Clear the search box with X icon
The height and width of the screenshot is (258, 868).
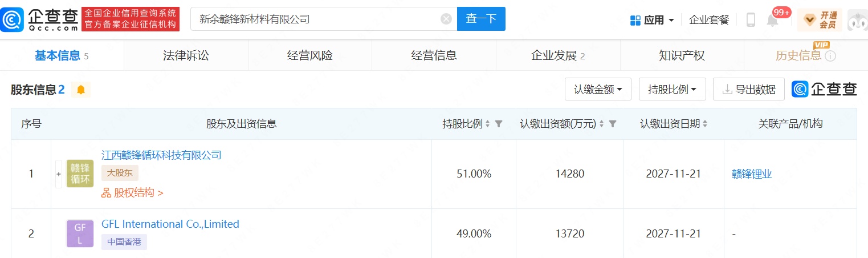(x=446, y=19)
